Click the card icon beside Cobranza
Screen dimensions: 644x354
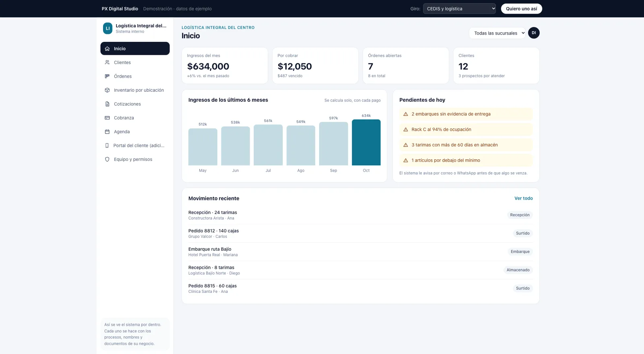click(x=107, y=118)
